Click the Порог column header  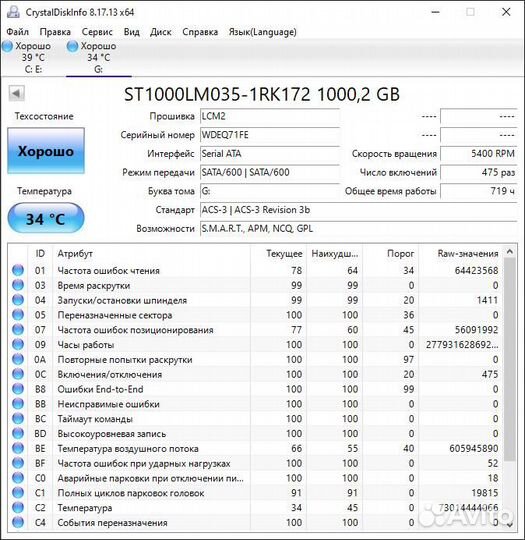390,253
